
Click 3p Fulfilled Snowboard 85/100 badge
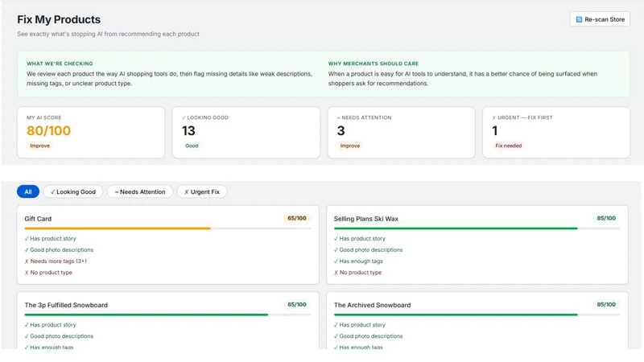tap(297, 305)
